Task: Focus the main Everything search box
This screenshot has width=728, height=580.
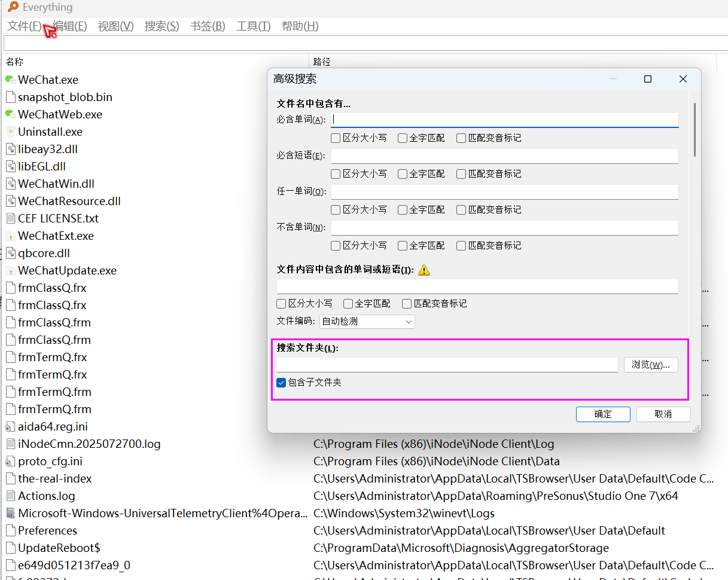Action: coord(365,44)
